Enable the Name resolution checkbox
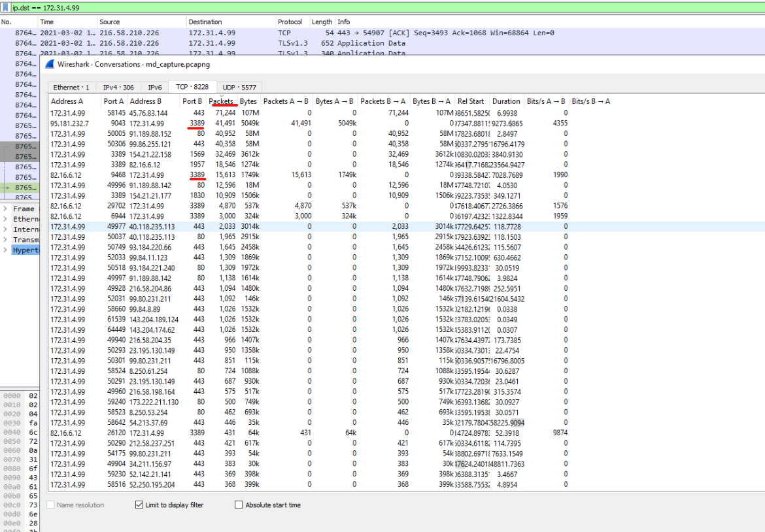 click(51, 505)
